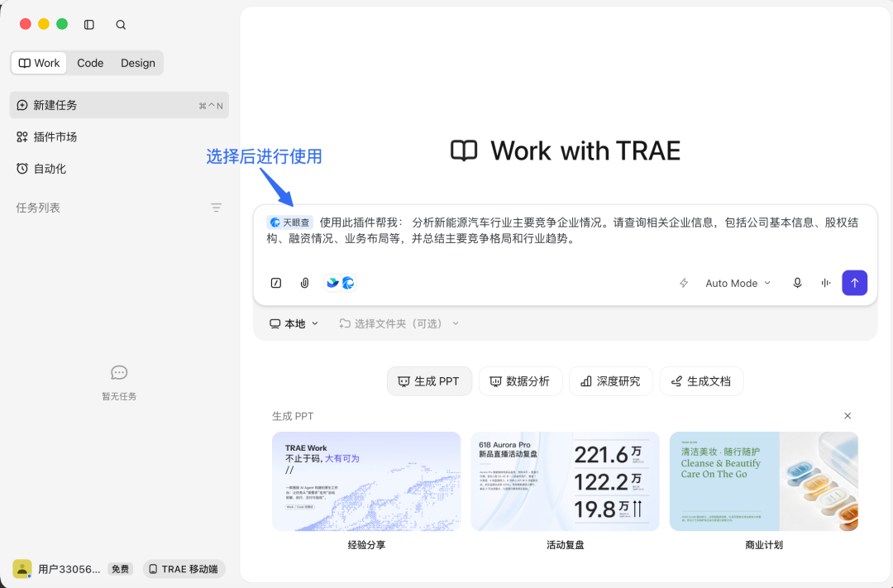Viewport: 893px width, 588px height.
Task: Switch to the Work tab
Action: 39,63
